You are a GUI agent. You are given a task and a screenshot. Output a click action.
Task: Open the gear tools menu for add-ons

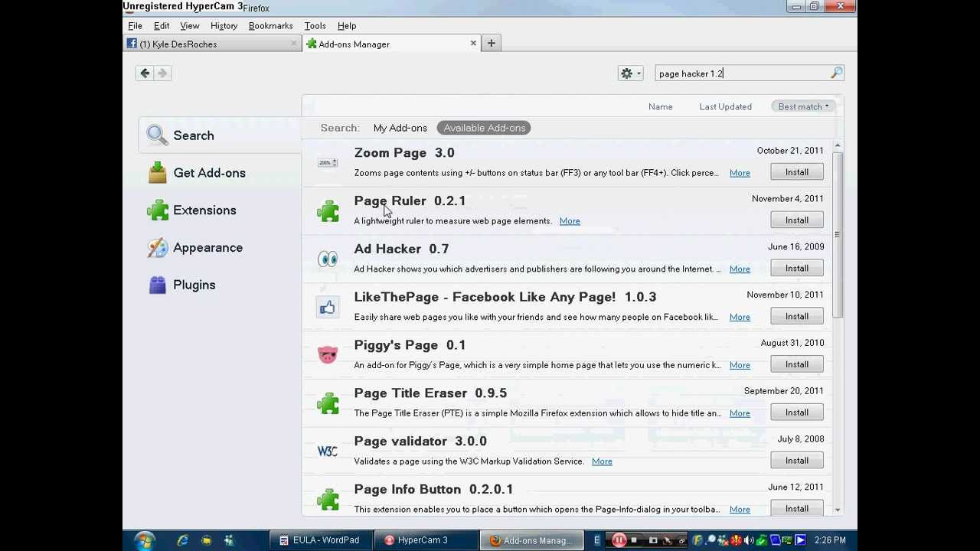point(631,73)
